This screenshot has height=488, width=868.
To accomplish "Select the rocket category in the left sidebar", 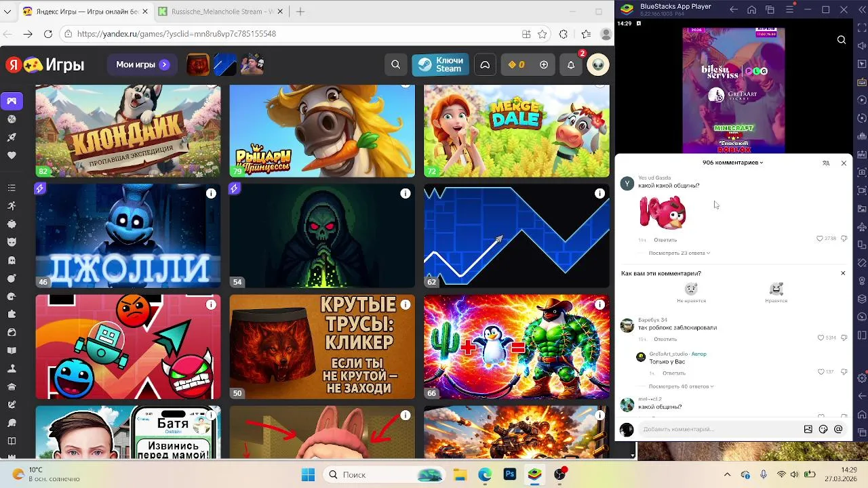I will tap(12, 137).
